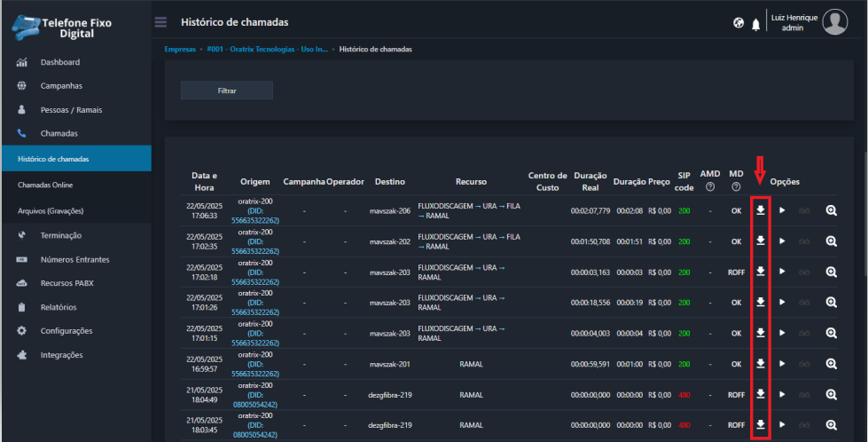
Task: Click the Empresas breadcrumb link
Action: [x=180, y=49]
